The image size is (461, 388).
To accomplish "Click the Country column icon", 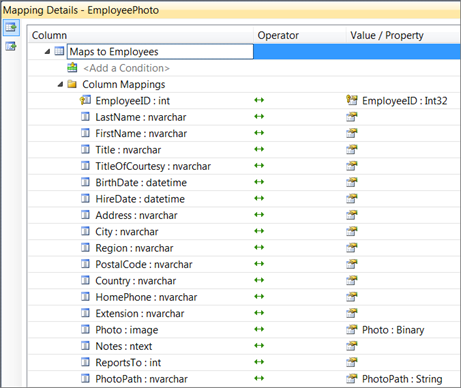I will (x=86, y=280).
